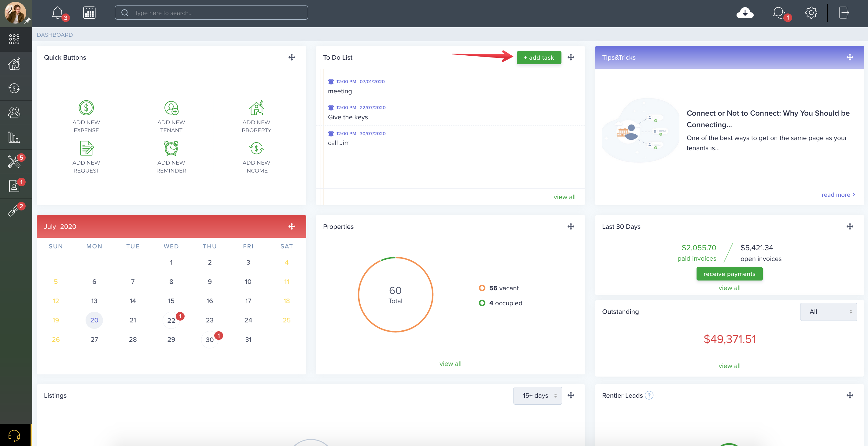
Task: Open the chat messages icon
Action: pyautogui.click(x=779, y=13)
